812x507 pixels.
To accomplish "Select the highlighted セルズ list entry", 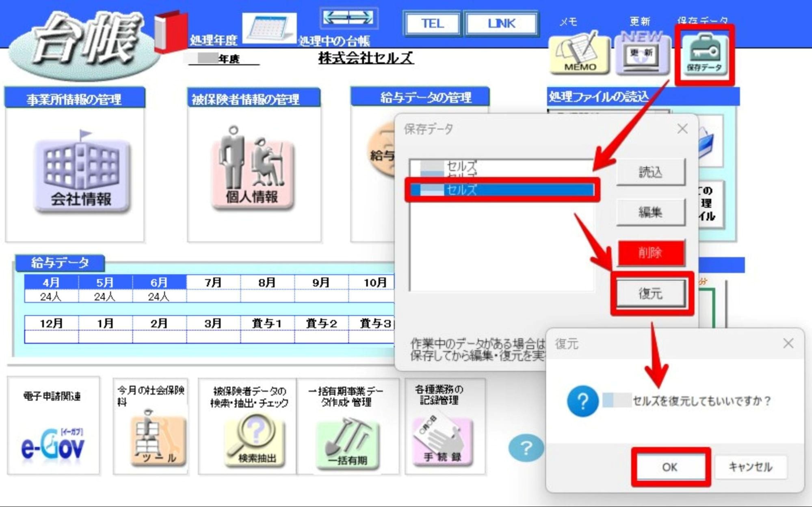I will 502,190.
